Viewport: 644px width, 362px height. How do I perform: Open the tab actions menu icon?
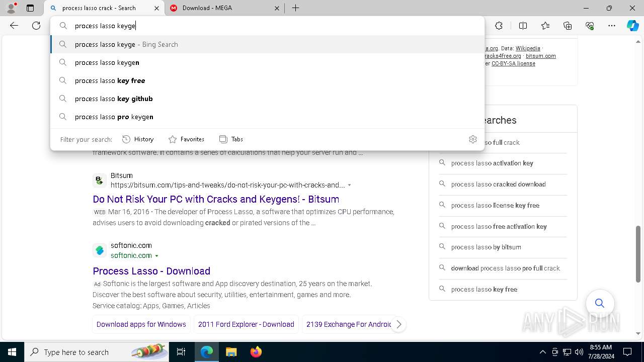(x=30, y=8)
